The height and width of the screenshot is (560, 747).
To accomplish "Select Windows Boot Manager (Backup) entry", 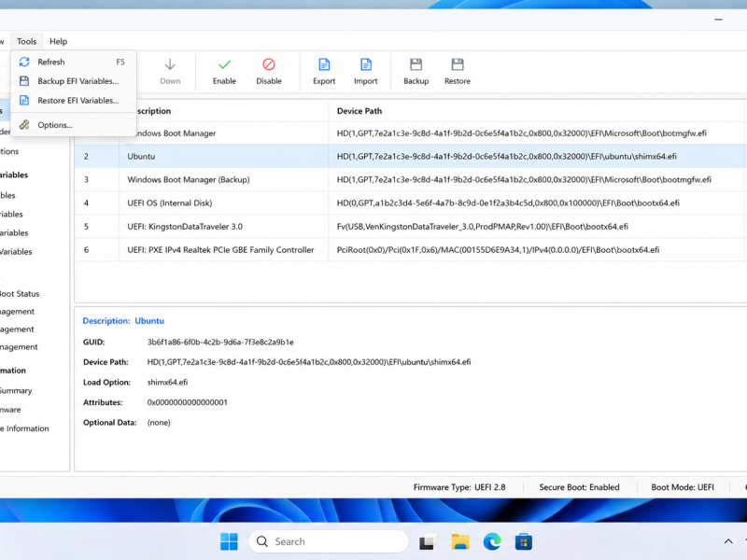I will (x=411, y=179).
